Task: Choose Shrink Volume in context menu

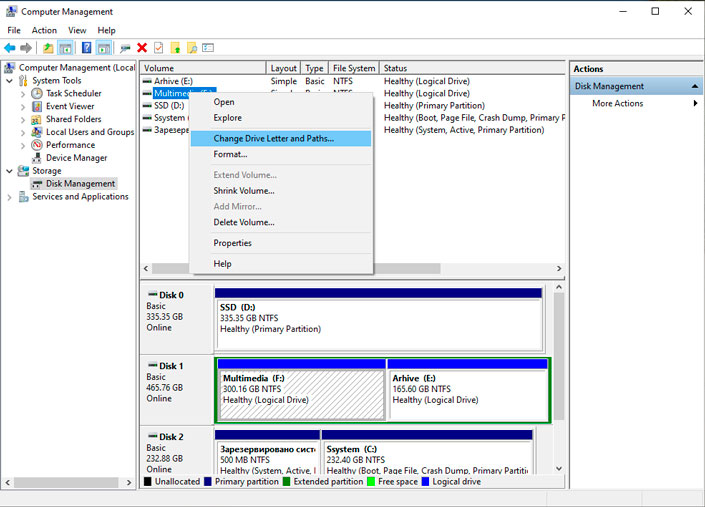Action: click(x=281, y=191)
